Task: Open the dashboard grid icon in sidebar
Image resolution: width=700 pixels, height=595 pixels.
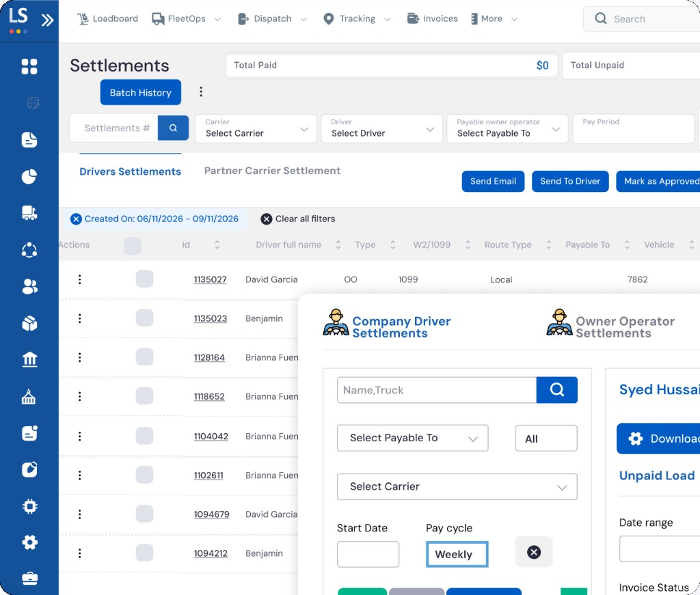Action: click(x=29, y=66)
